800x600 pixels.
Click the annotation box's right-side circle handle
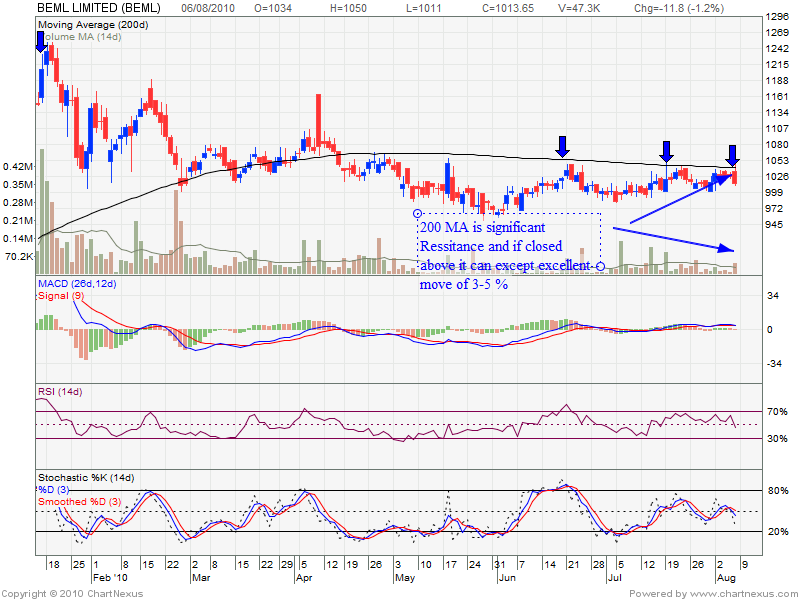(600, 265)
